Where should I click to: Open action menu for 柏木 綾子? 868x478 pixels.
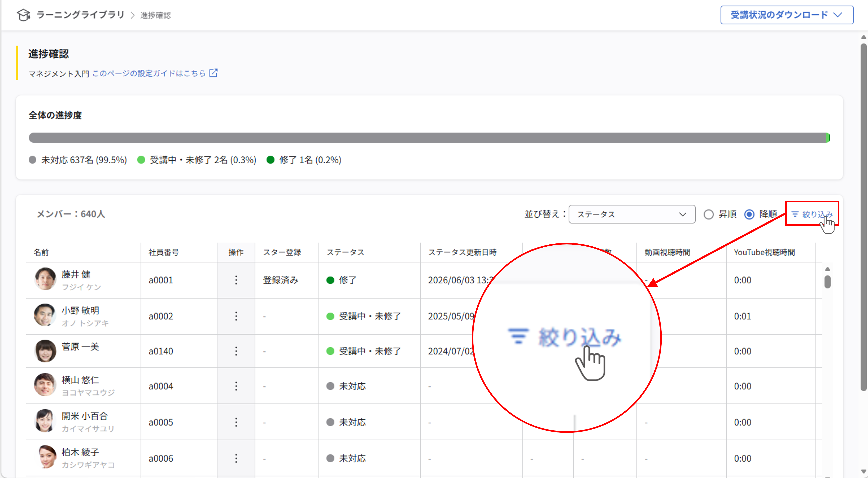click(236, 458)
